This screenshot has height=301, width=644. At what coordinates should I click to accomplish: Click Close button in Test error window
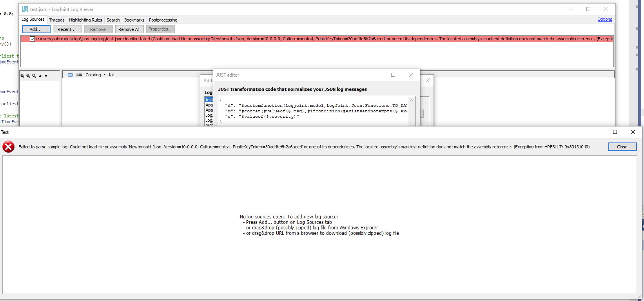(622, 147)
